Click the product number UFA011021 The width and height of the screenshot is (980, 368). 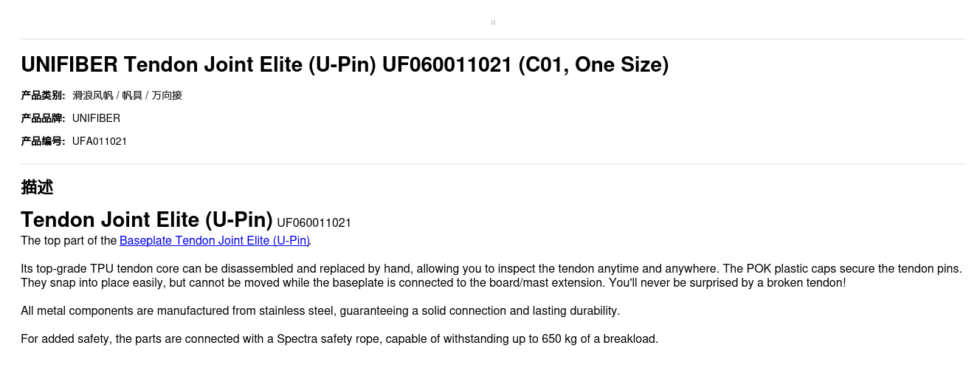100,141
